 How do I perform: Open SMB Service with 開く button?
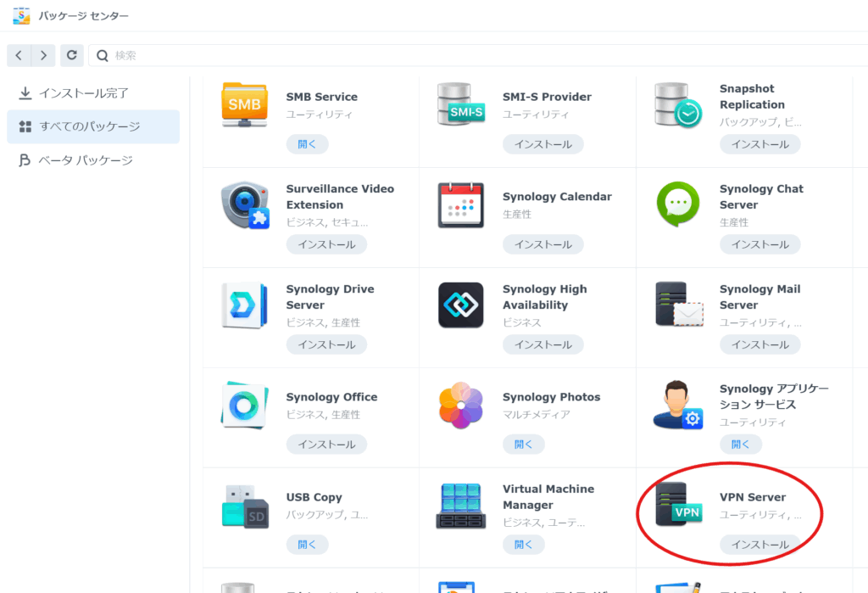click(x=307, y=144)
